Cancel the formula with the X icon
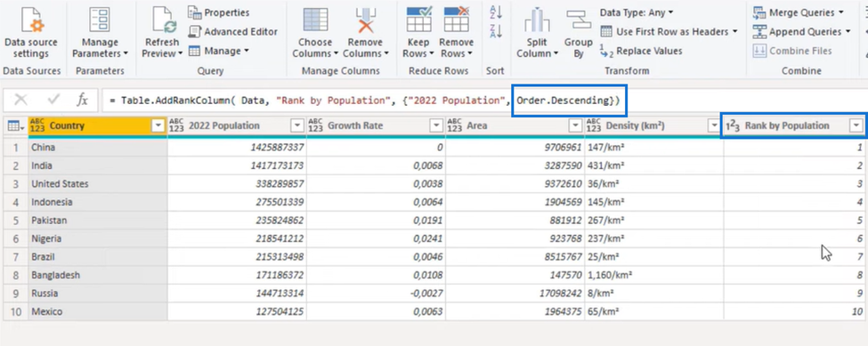The width and height of the screenshot is (868, 346). point(20,100)
